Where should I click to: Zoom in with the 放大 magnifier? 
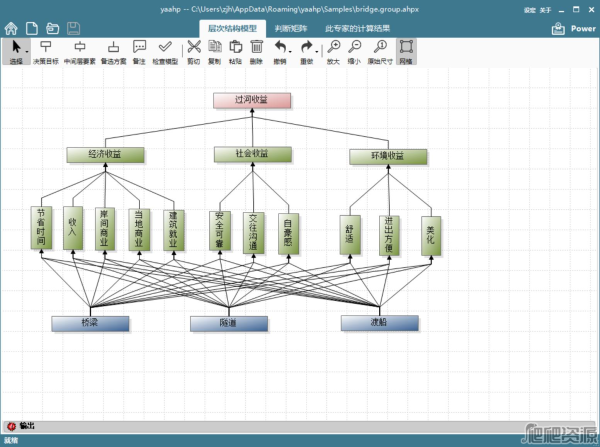(x=333, y=51)
